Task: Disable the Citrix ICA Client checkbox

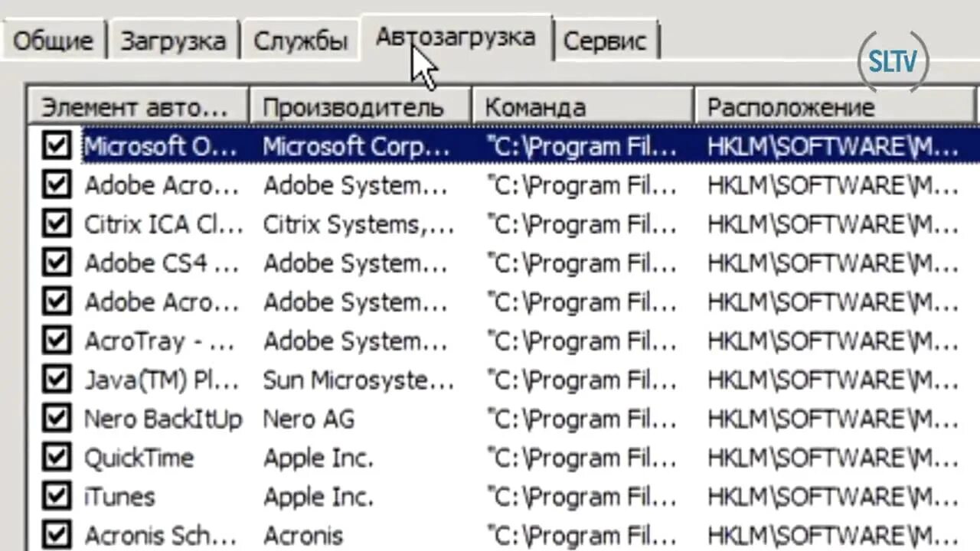Action: pos(57,223)
